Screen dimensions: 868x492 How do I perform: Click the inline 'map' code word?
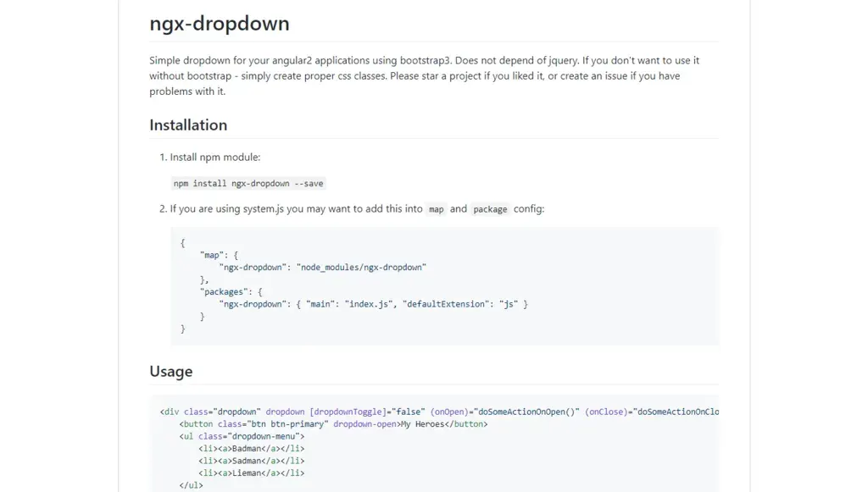[x=437, y=209]
